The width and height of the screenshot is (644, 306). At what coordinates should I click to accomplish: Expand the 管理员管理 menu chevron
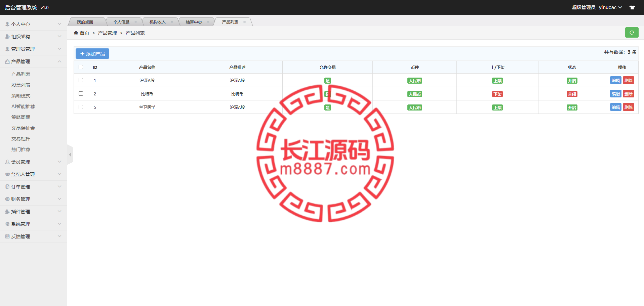[59, 49]
